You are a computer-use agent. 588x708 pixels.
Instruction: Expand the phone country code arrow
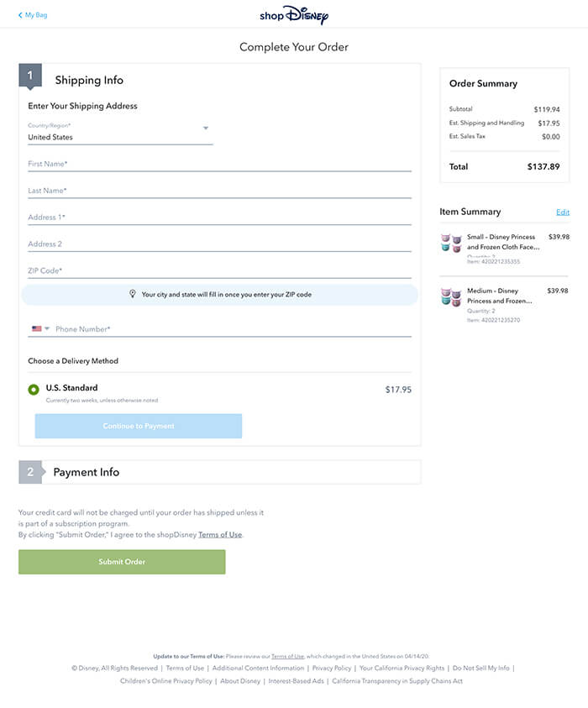click(x=47, y=329)
